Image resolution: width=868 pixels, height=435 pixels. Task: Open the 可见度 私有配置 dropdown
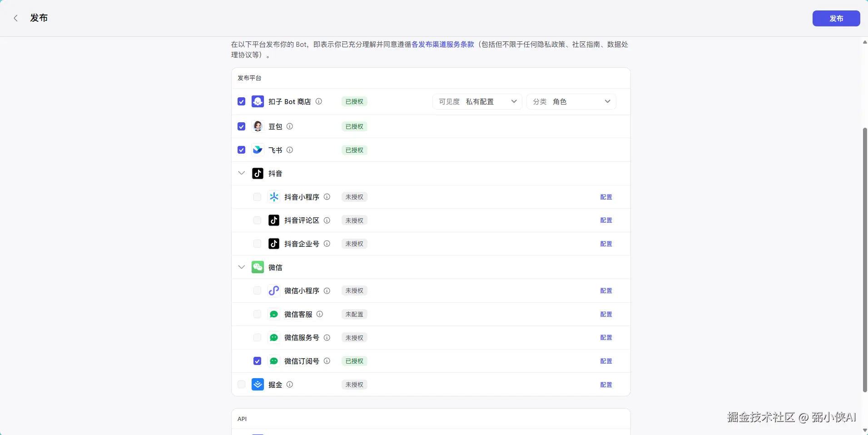(x=477, y=101)
